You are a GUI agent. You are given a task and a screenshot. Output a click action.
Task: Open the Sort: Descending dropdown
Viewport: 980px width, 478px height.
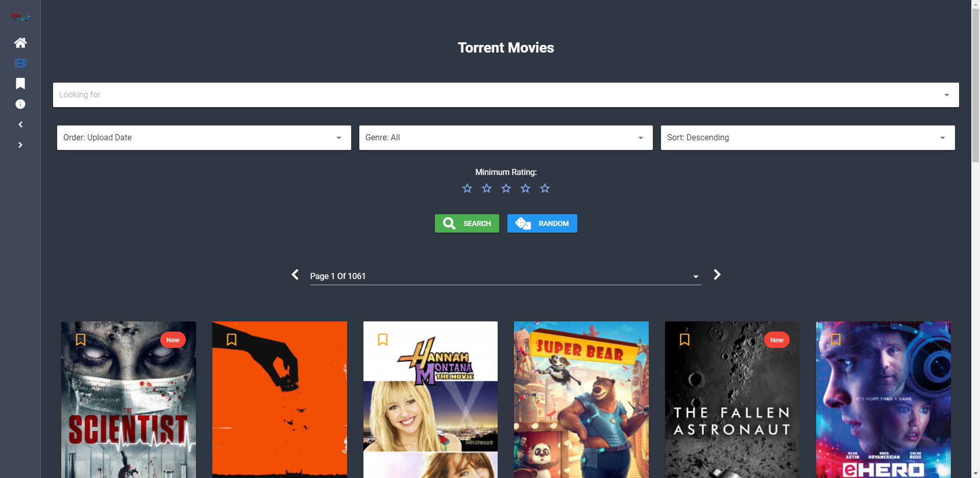808,138
